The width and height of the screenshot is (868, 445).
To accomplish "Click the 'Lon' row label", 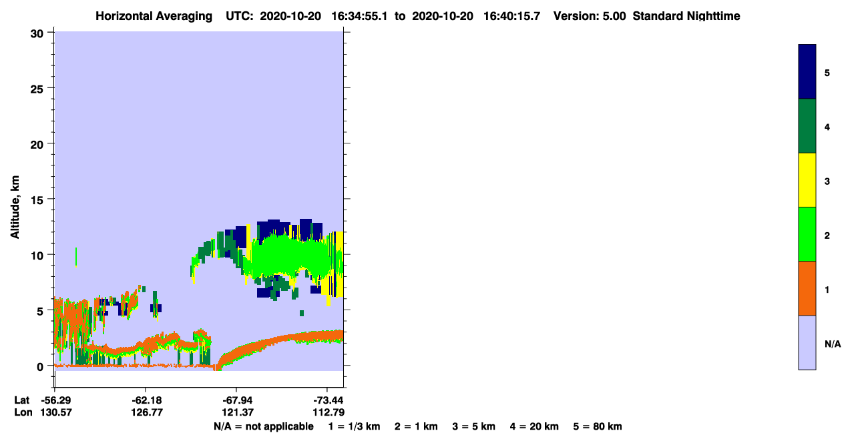I will [x=22, y=412].
